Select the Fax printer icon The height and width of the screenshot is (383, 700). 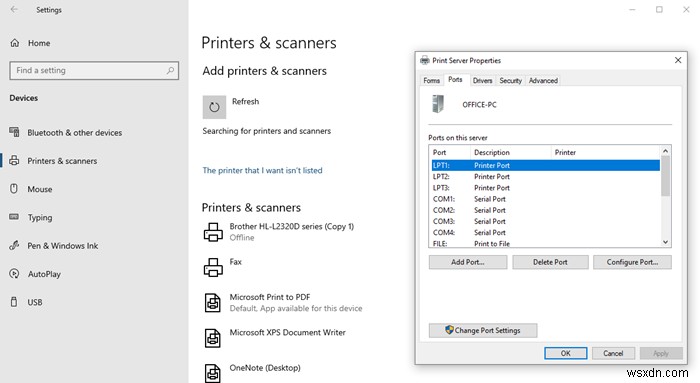(x=213, y=267)
